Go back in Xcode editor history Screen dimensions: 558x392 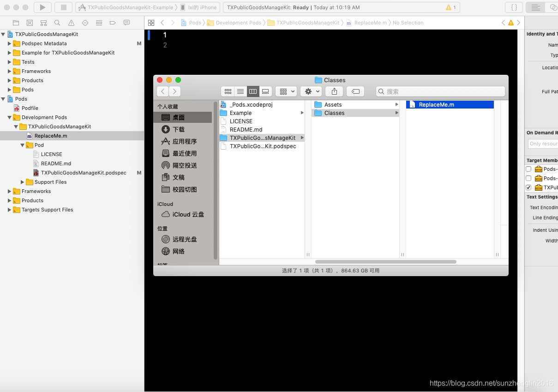coord(162,23)
